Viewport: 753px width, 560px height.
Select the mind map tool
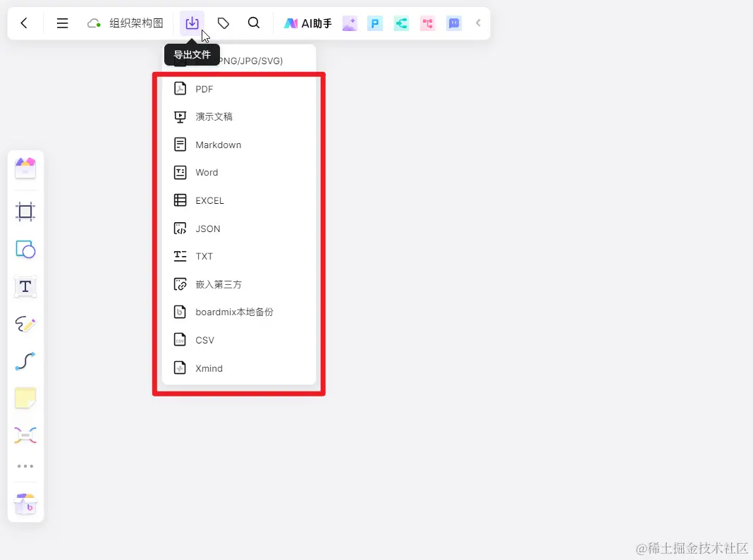click(x=25, y=435)
